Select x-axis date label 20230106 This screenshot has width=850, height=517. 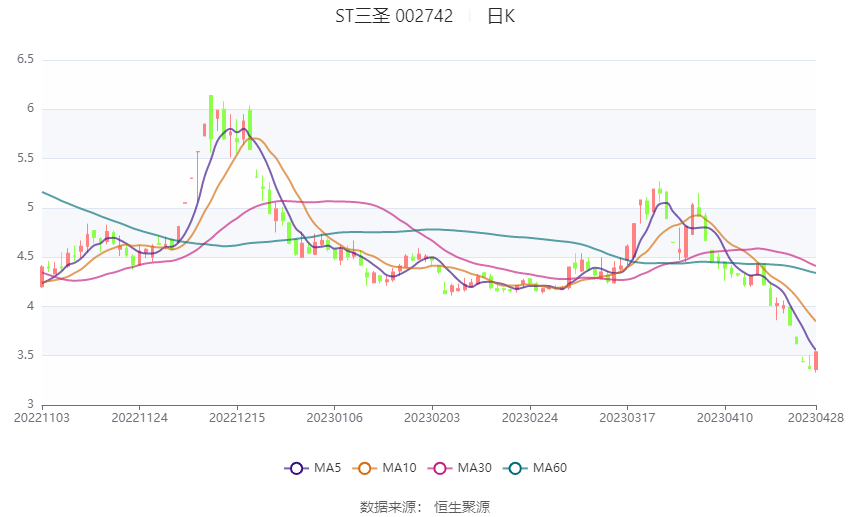point(334,418)
